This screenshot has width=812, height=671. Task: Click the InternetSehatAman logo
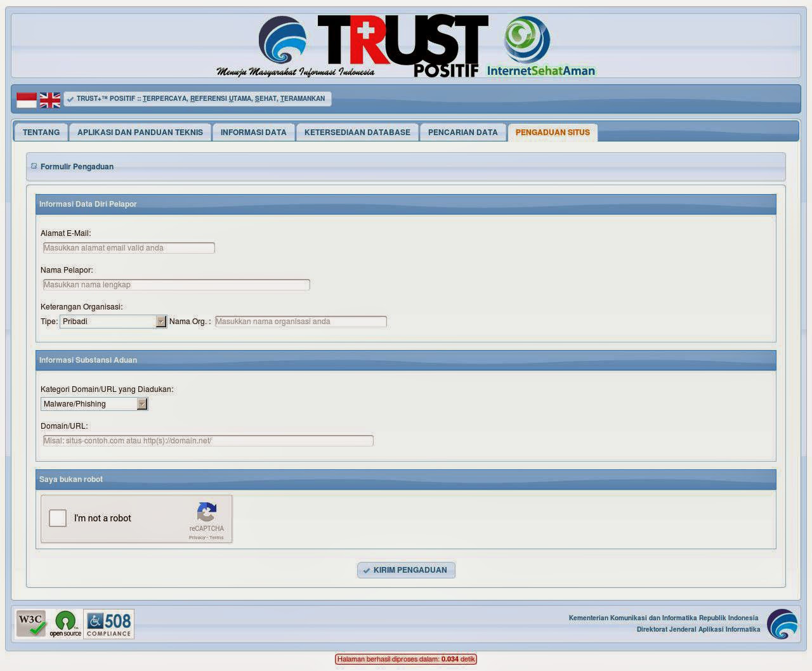(540, 46)
